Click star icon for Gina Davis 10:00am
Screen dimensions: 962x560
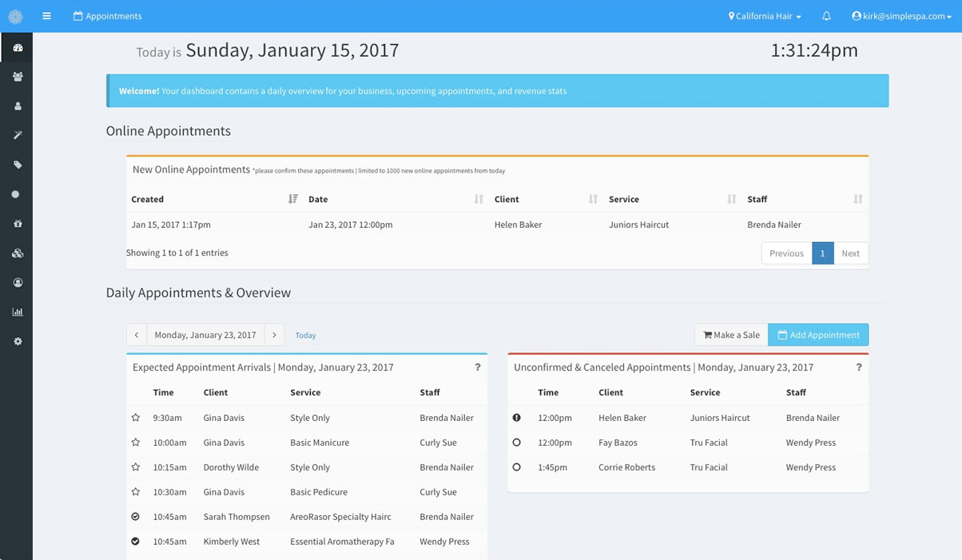click(x=136, y=443)
